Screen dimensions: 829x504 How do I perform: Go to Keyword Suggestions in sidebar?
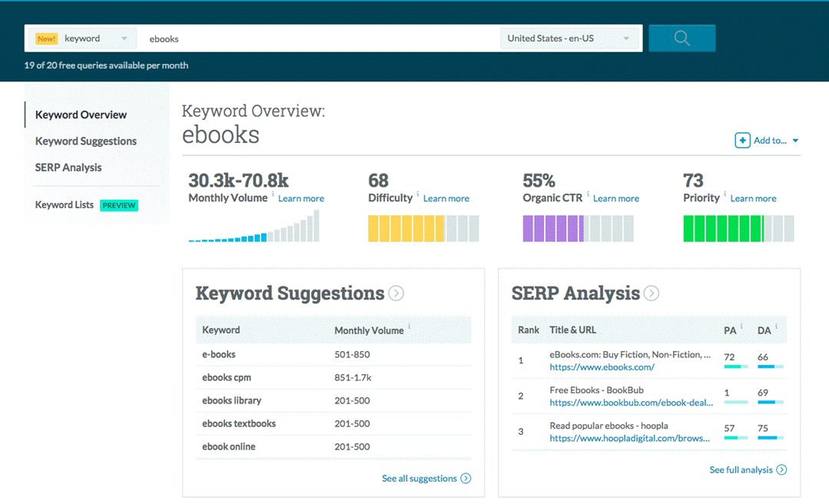[86, 141]
